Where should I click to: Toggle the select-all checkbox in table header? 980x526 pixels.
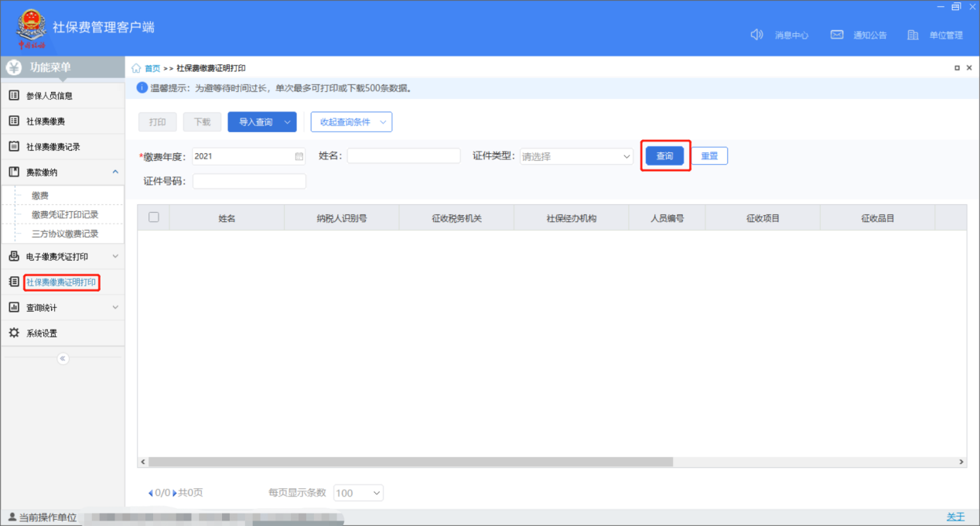point(153,217)
